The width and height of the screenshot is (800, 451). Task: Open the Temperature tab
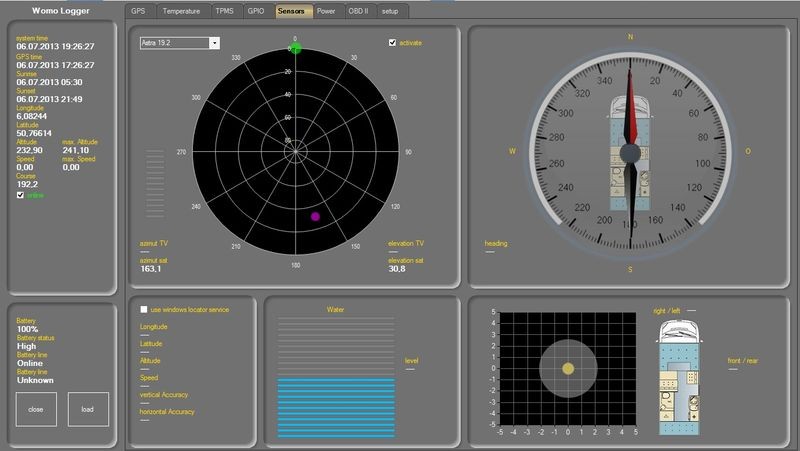point(180,11)
